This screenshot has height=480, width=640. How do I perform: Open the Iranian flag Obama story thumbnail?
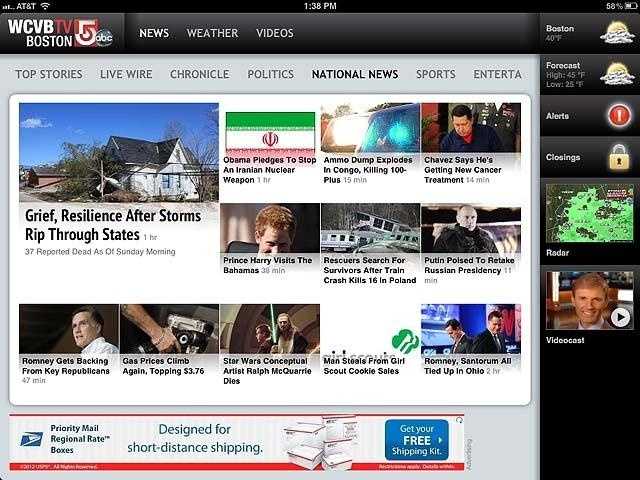click(269, 130)
